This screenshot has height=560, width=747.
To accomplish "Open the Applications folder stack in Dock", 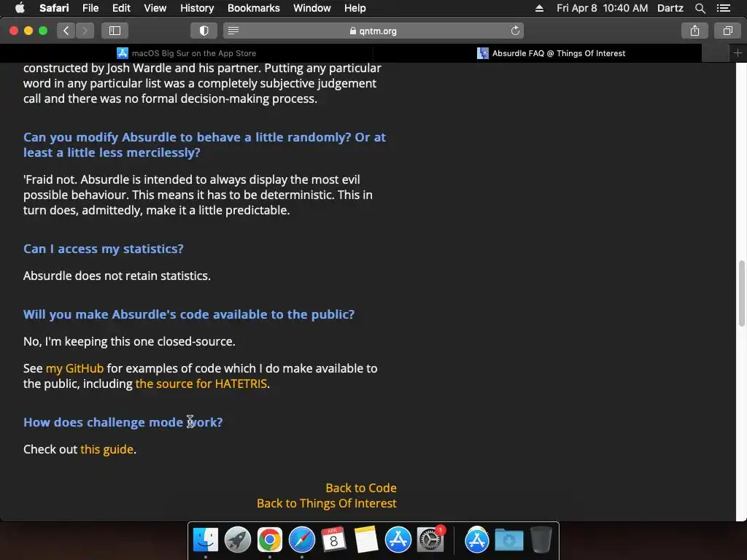I will [x=477, y=540].
